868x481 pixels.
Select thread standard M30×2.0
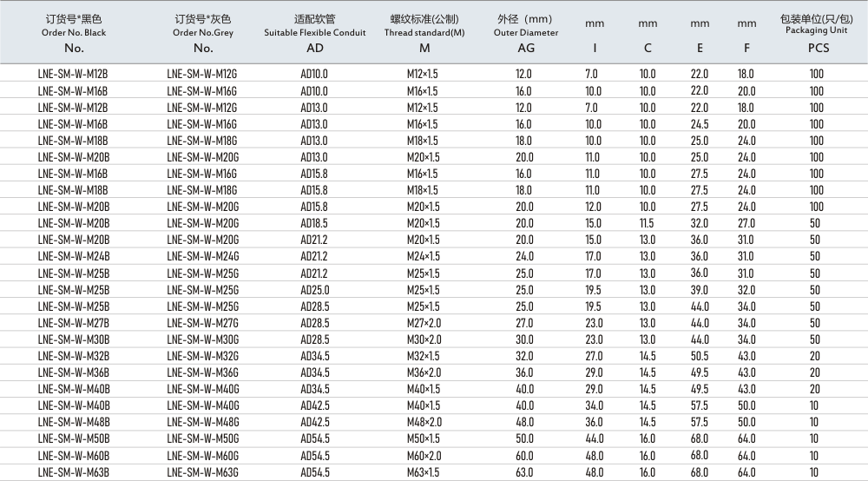pos(424,339)
